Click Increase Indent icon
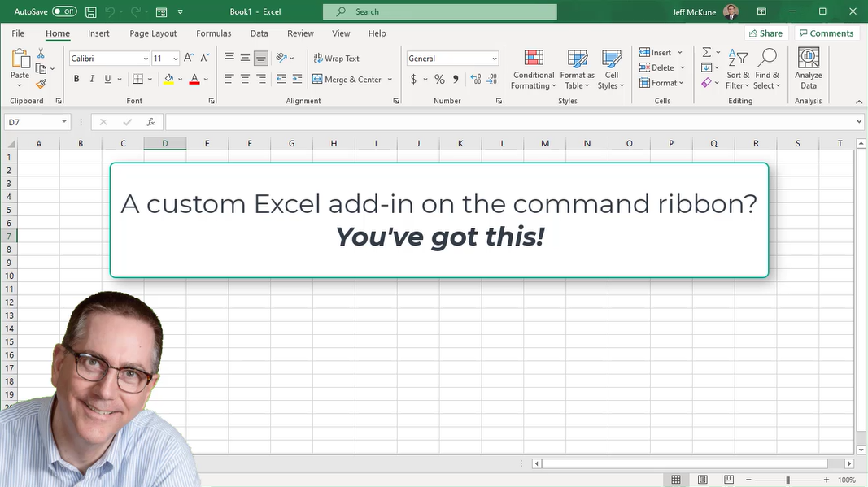The height and width of the screenshot is (487, 868). click(x=297, y=79)
